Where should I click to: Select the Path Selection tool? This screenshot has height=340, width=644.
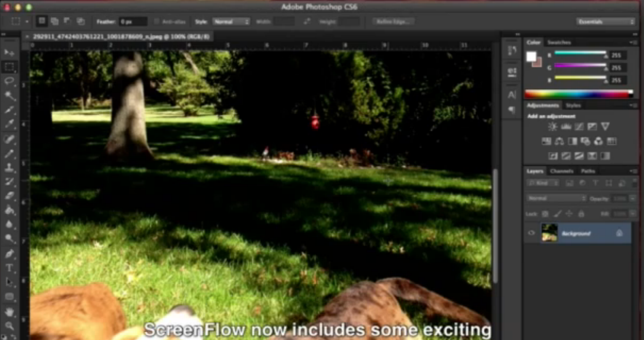point(9,282)
